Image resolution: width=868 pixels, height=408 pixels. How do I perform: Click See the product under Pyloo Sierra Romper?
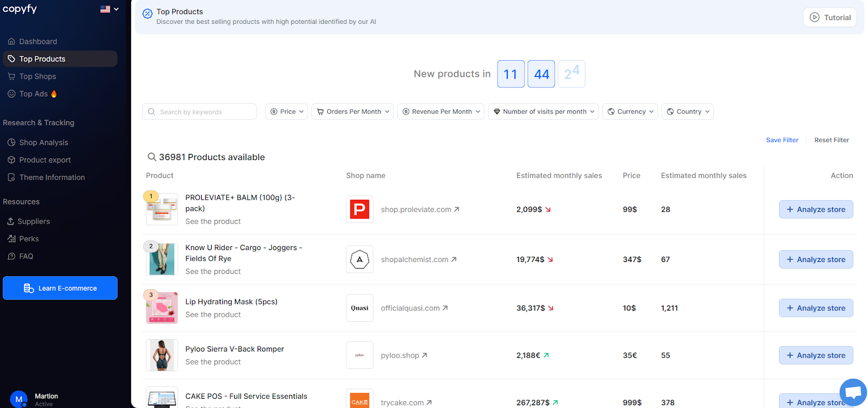[x=213, y=362]
